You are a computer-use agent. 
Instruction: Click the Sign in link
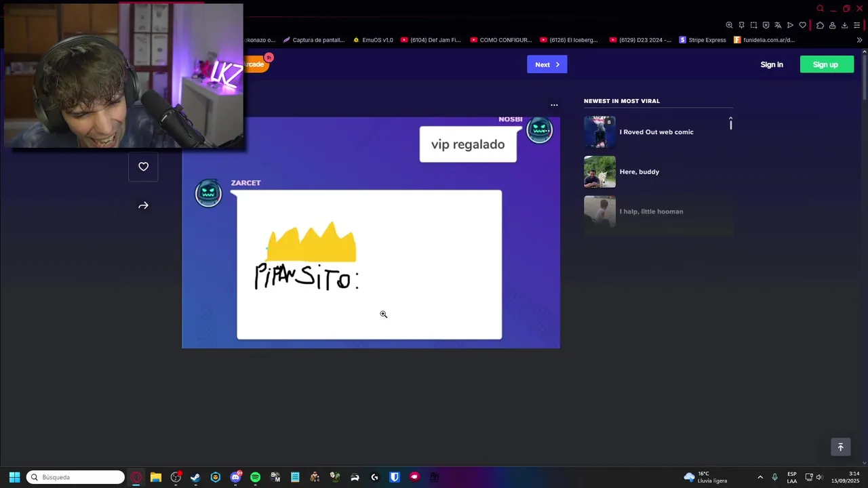772,64
